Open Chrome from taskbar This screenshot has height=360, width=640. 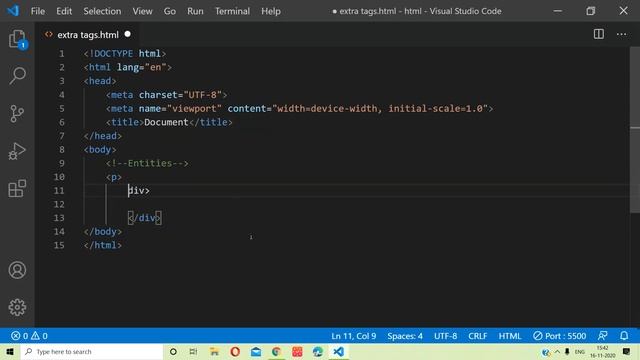pyautogui.click(x=276, y=351)
